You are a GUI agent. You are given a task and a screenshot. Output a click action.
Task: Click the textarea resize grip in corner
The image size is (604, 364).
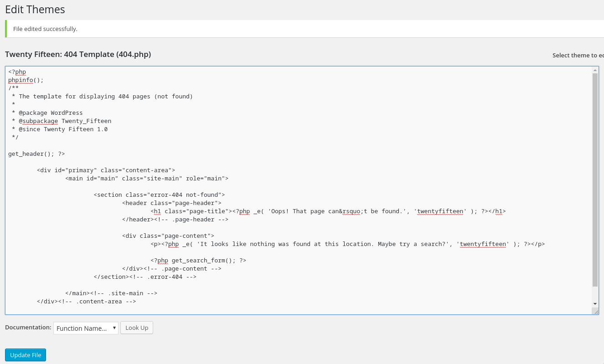click(x=595, y=311)
